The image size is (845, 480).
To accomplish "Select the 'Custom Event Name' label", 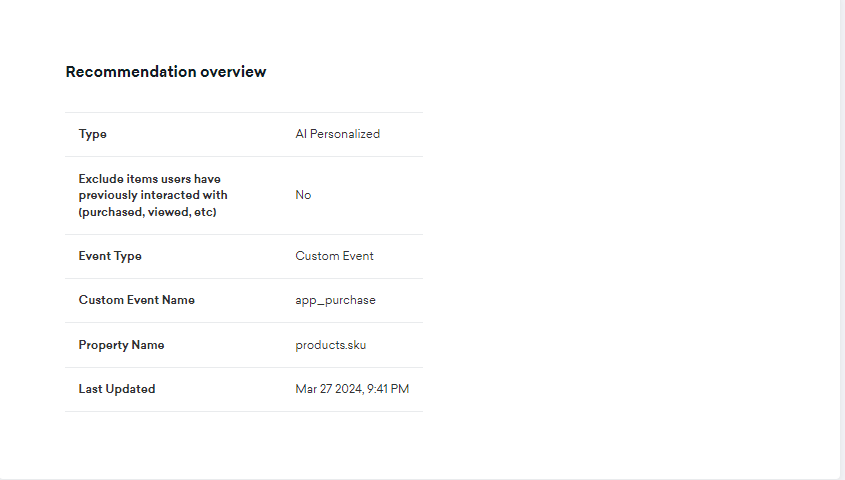I will tap(136, 300).
